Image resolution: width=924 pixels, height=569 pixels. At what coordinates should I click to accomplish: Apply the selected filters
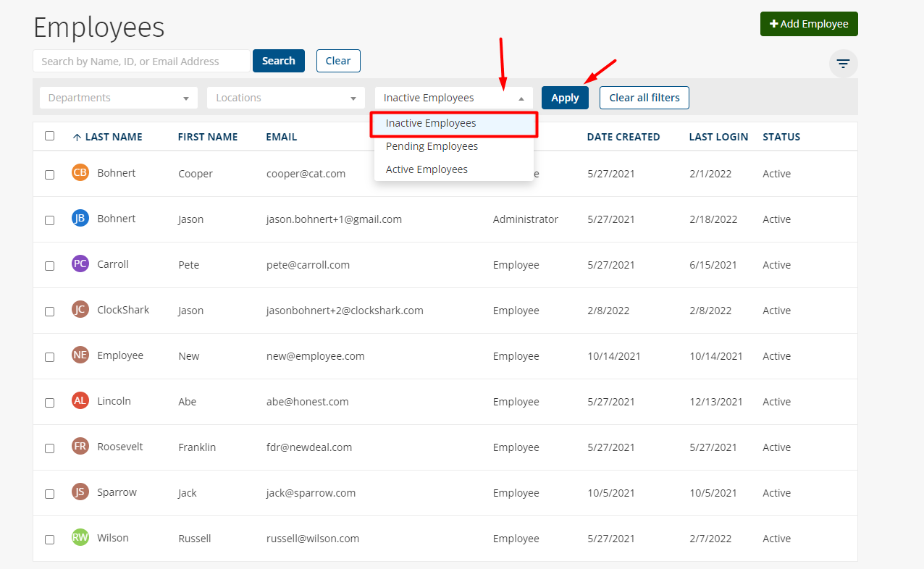click(565, 98)
